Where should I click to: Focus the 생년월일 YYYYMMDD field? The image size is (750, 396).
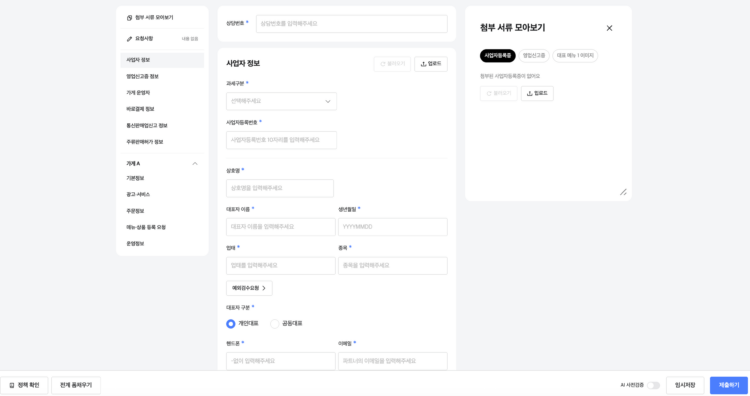pyautogui.click(x=393, y=227)
